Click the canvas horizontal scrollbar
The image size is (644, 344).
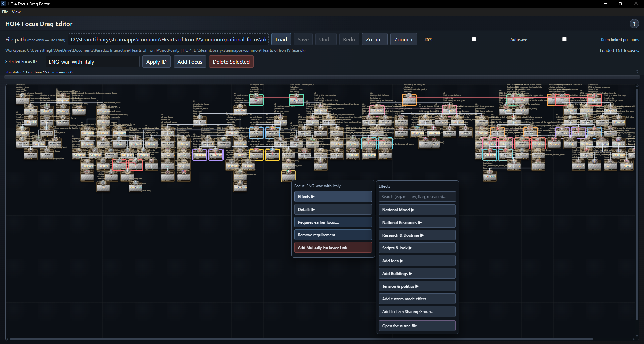click(x=301, y=339)
